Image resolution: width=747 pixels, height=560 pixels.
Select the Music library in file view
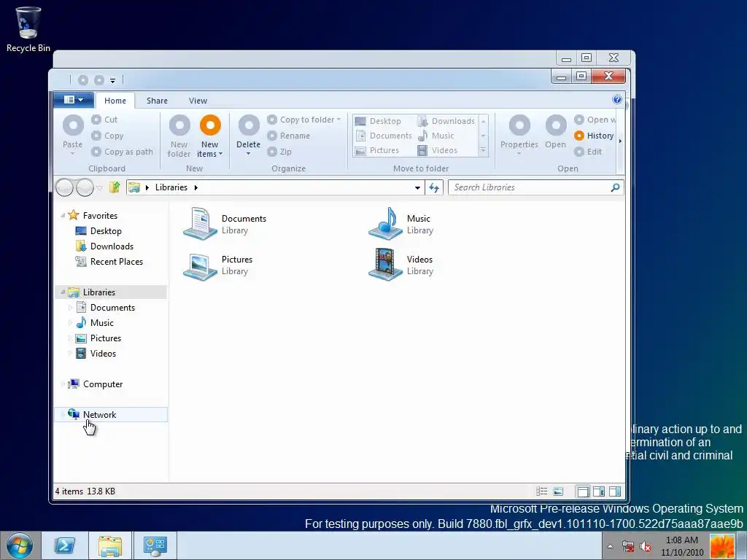coord(401,224)
